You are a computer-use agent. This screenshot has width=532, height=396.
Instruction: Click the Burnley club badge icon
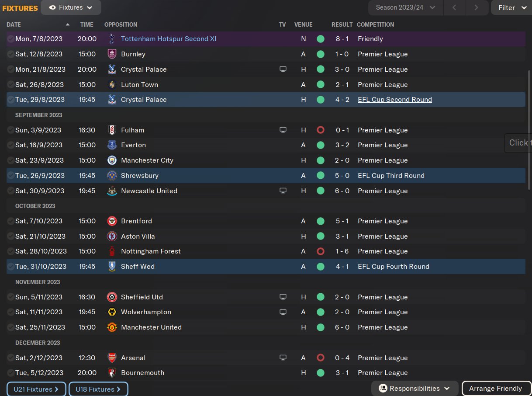[x=112, y=54]
